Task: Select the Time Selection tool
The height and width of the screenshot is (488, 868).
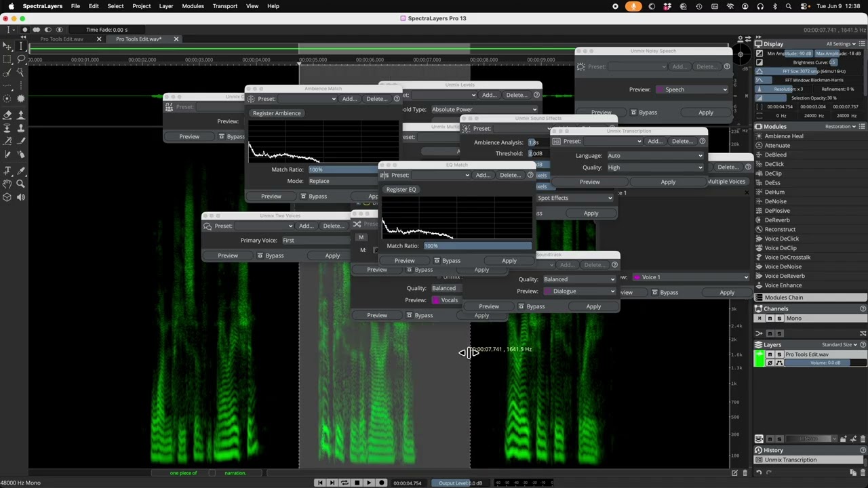Action: (21, 45)
